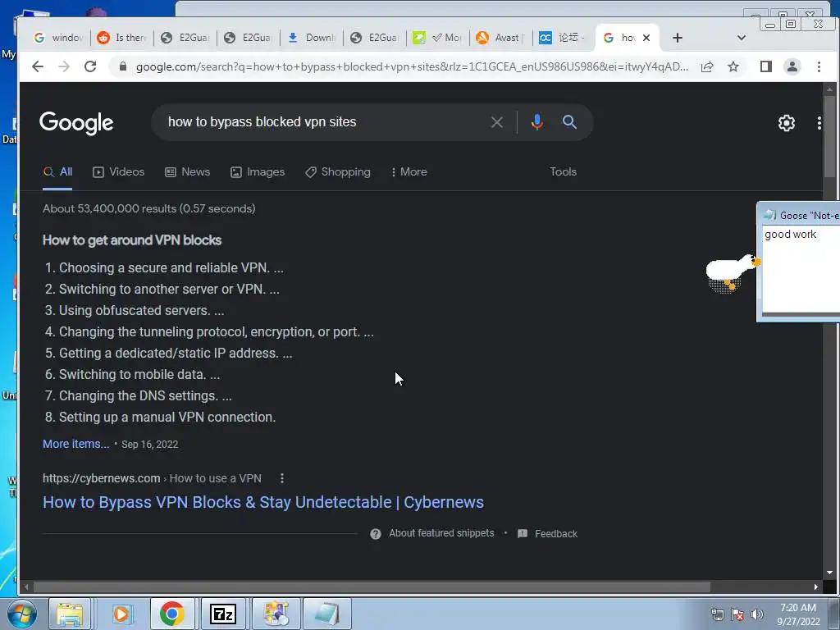Send Feedback on the snippet

[547, 533]
